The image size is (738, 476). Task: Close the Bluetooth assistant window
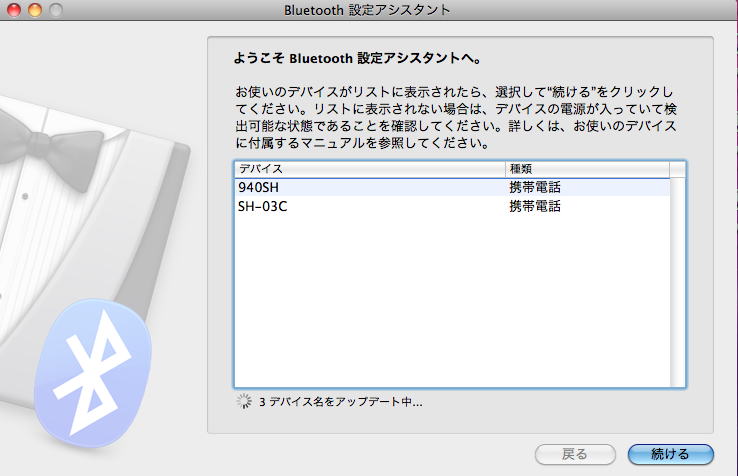tap(14, 9)
